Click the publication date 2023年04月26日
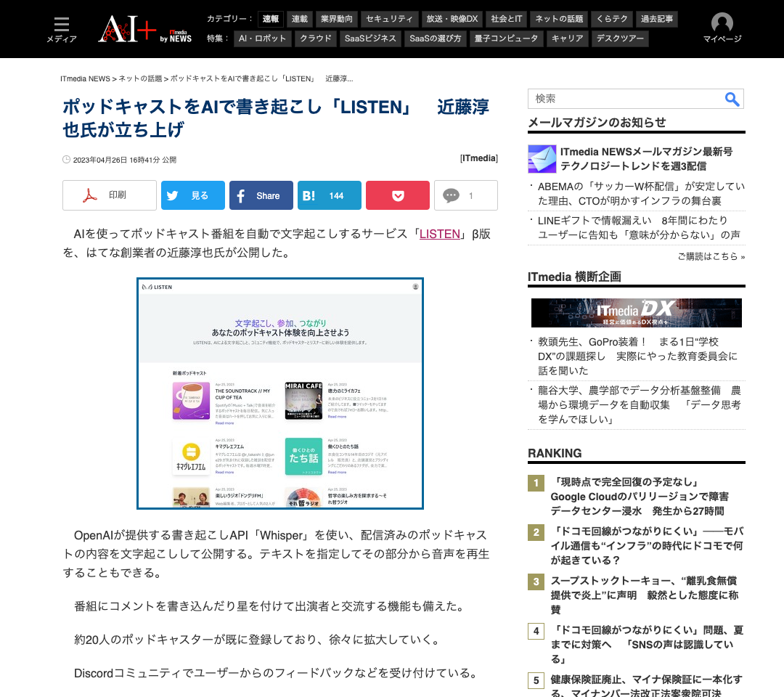The height and width of the screenshot is (697, 784). [x=124, y=160]
